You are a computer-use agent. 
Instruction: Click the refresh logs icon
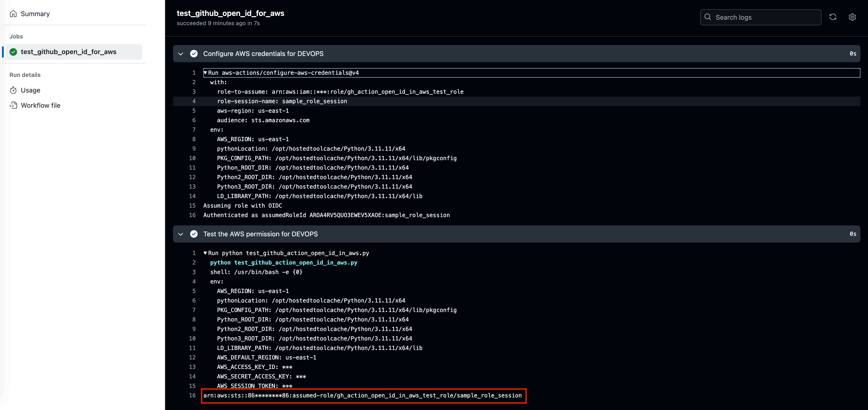tap(833, 17)
